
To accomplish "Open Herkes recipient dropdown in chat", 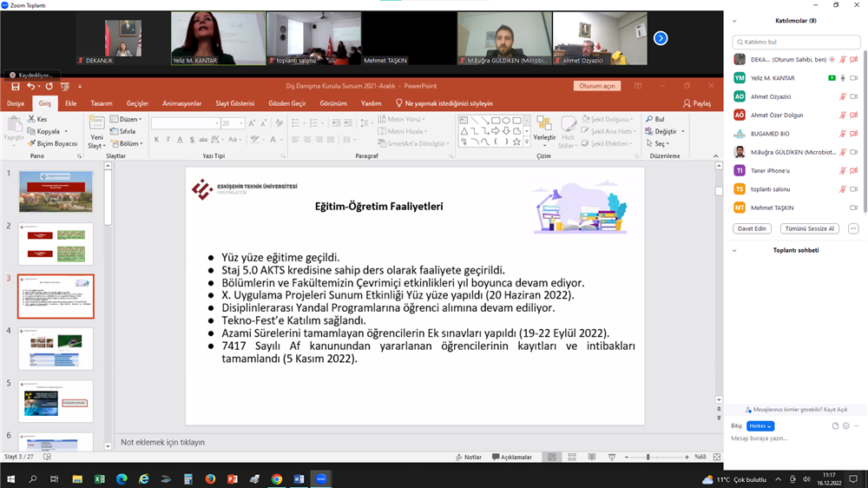I will [760, 426].
